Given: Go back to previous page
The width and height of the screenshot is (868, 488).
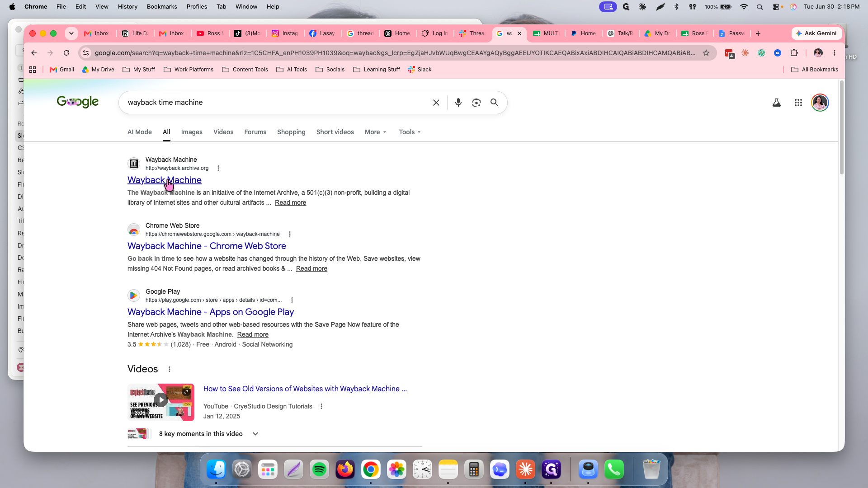Looking at the screenshot, I should click(34, 53).
